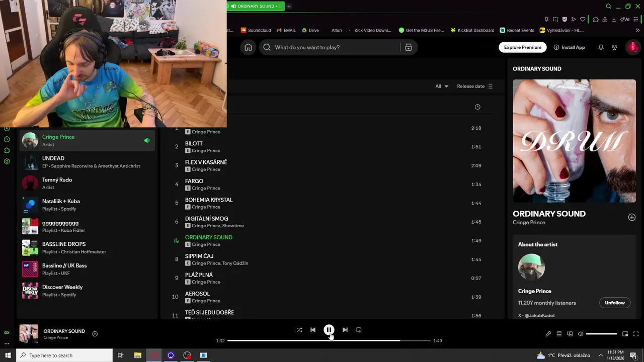Open Recent Events bookmark
Screen dimensions: 644x362
pos(517,30)
